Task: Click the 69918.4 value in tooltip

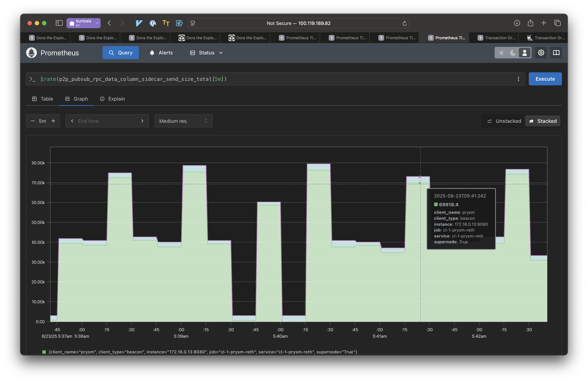Action: 448,205
